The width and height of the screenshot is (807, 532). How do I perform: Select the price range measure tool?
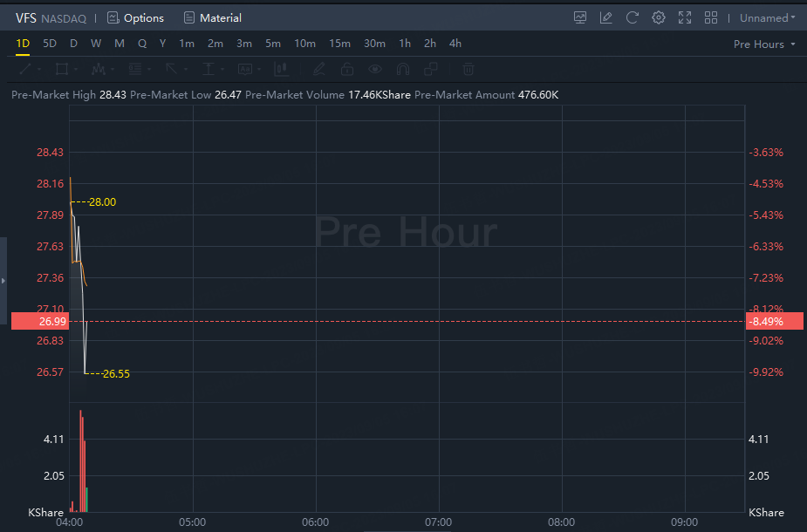tap(209, 69)
